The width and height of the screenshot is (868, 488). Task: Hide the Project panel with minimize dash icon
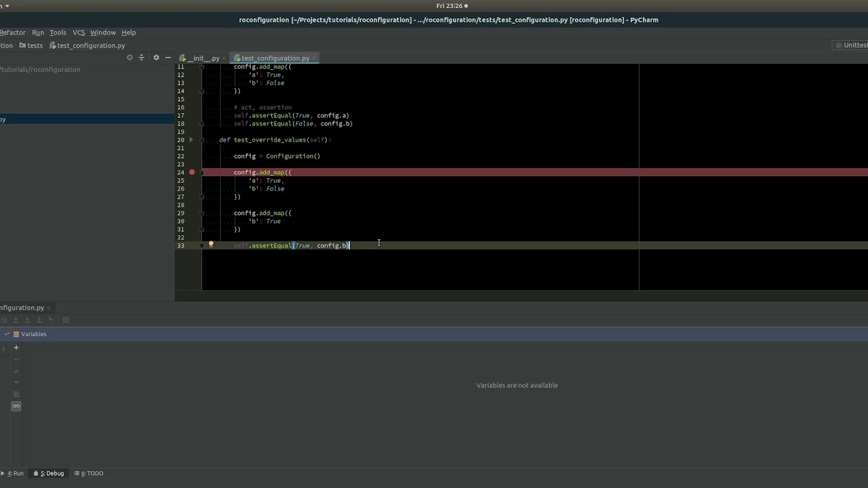(167, 58)
